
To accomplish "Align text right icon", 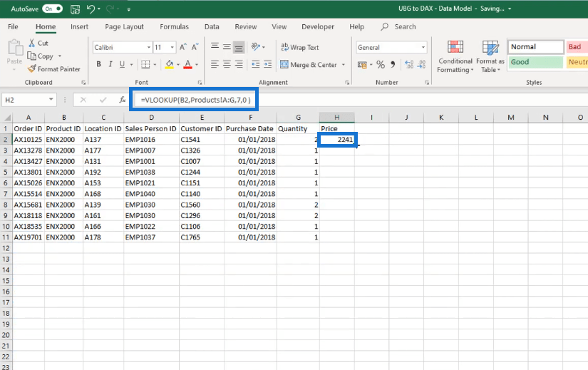I will pos(239,65).
